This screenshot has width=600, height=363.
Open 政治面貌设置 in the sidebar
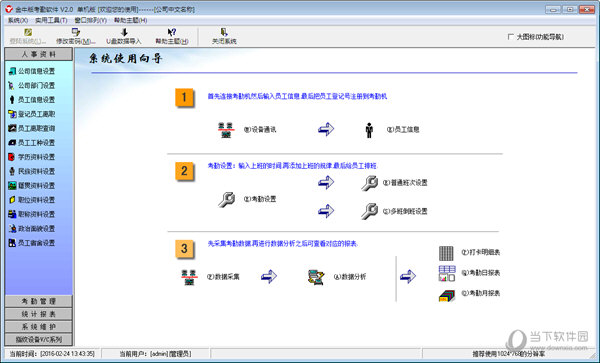(32, 229)
